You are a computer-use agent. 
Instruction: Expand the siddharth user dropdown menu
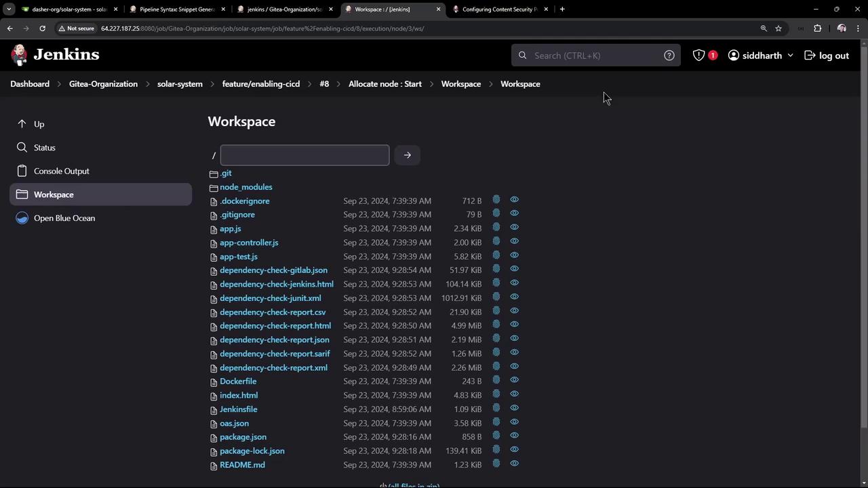[x=790, y=56]
